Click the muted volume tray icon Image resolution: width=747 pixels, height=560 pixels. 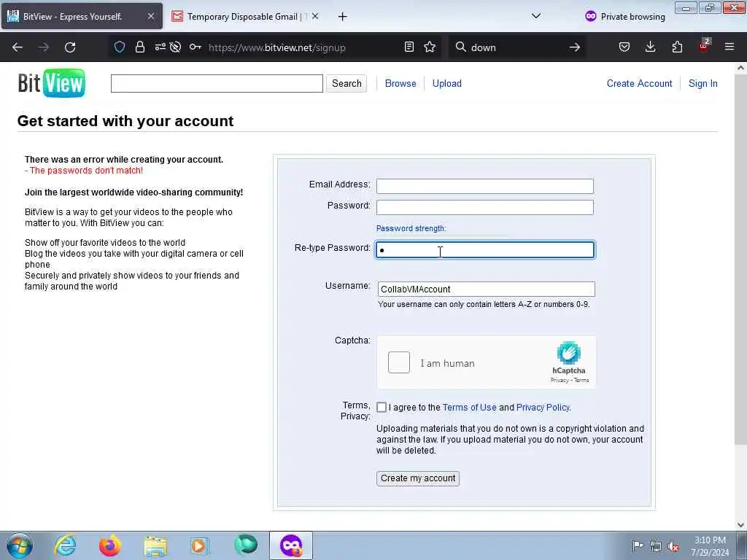pyautogui.click(x=673, y=546)
